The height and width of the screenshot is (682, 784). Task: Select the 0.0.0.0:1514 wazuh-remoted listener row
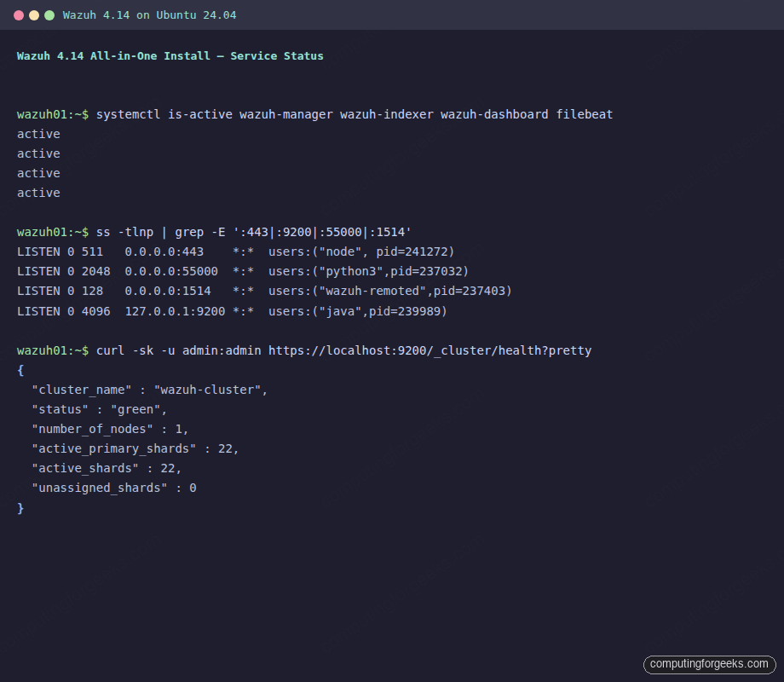point(264,291)
